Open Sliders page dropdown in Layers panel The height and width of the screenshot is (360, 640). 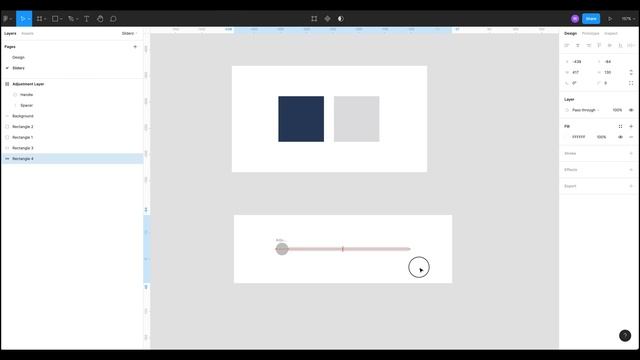[129, 33]
